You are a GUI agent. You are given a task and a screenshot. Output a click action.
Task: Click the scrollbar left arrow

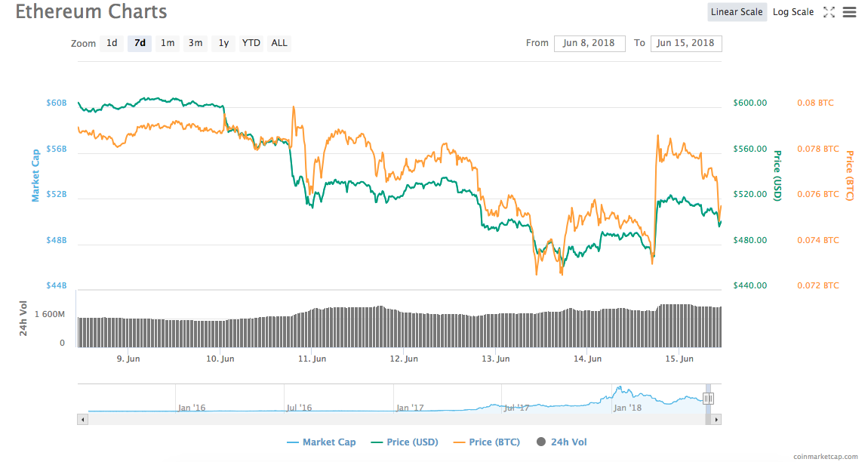82,418
